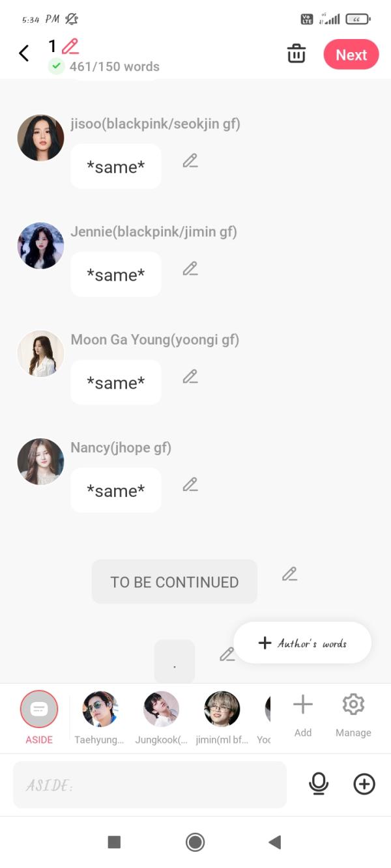Edit the chapter title pencil icon
This screenshot has width=391, height=868.
tap(70, 46)
